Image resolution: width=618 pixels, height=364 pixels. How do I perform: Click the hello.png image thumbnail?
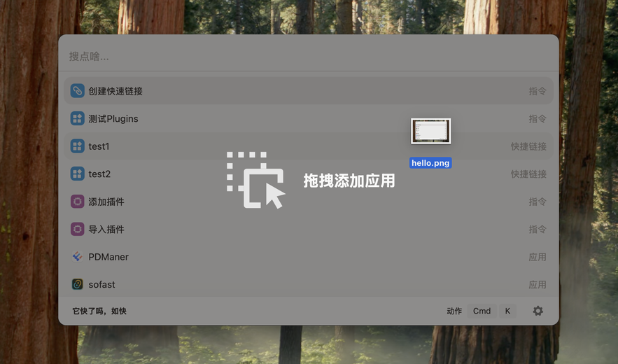click(431, 132)
